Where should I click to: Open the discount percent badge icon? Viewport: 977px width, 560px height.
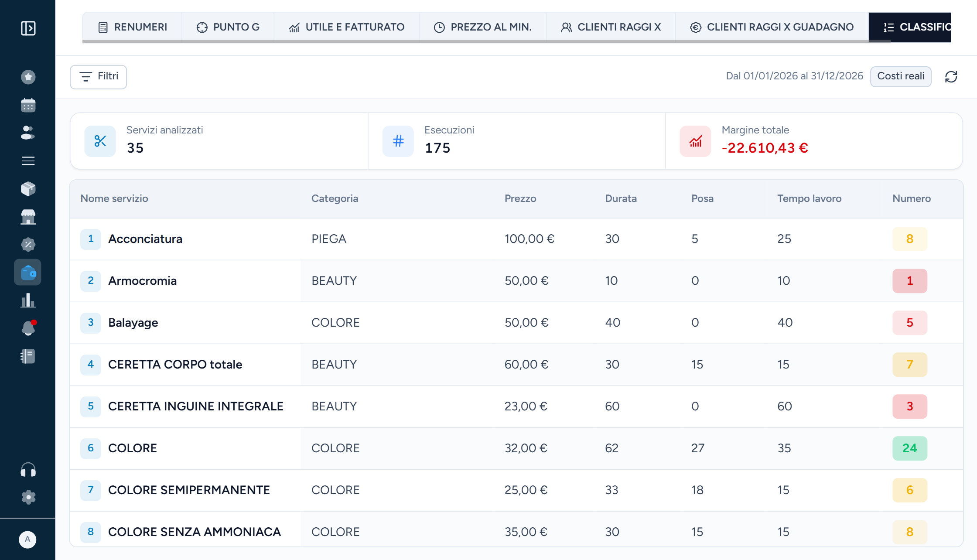point(28,245)
